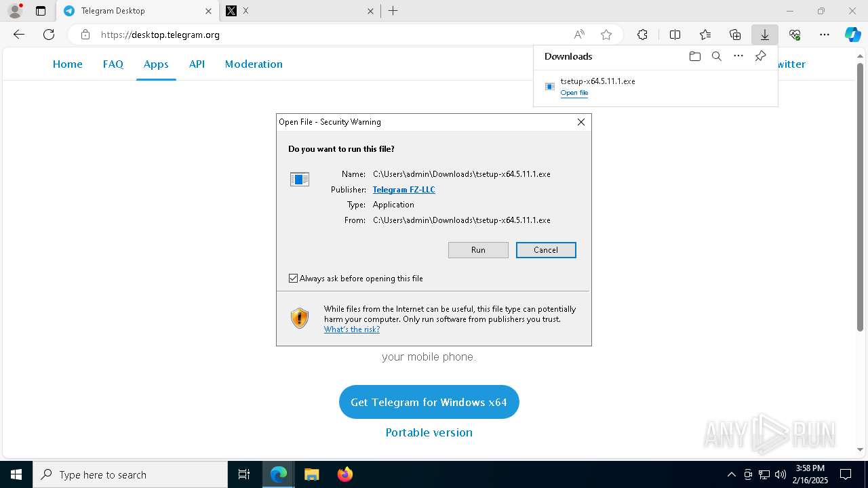This screenshot has height=488, width=868.
Task: Go back with the browser back arrow
Action: pyautogui.click(x=19, y=35)
